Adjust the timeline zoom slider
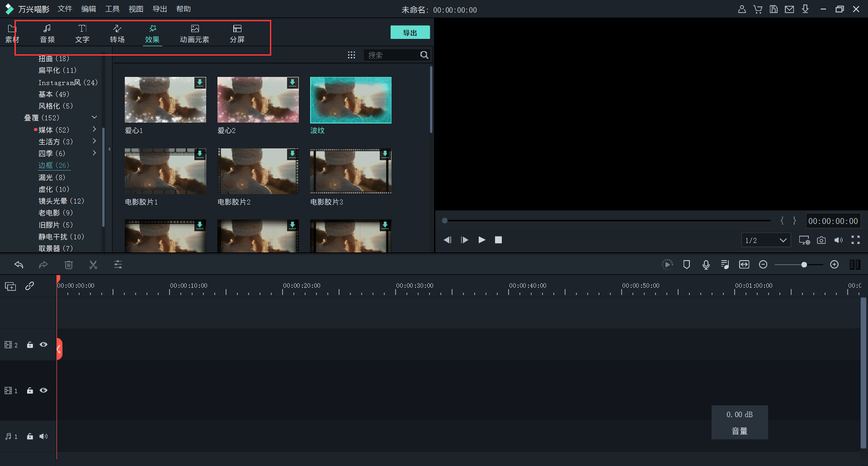Viewport: 868px width, 466px height. tap(804, 265)
